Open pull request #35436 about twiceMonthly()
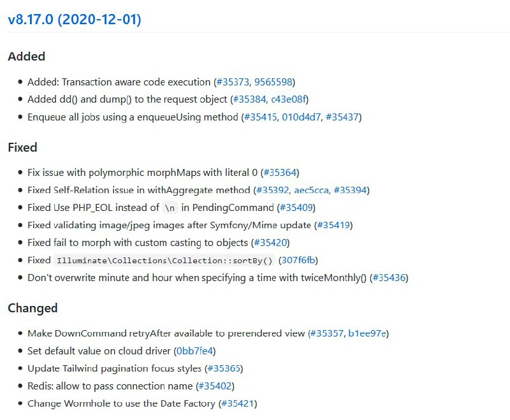This screenshot has width=510, height=420. pyautogui.click(x=389, y=278)
